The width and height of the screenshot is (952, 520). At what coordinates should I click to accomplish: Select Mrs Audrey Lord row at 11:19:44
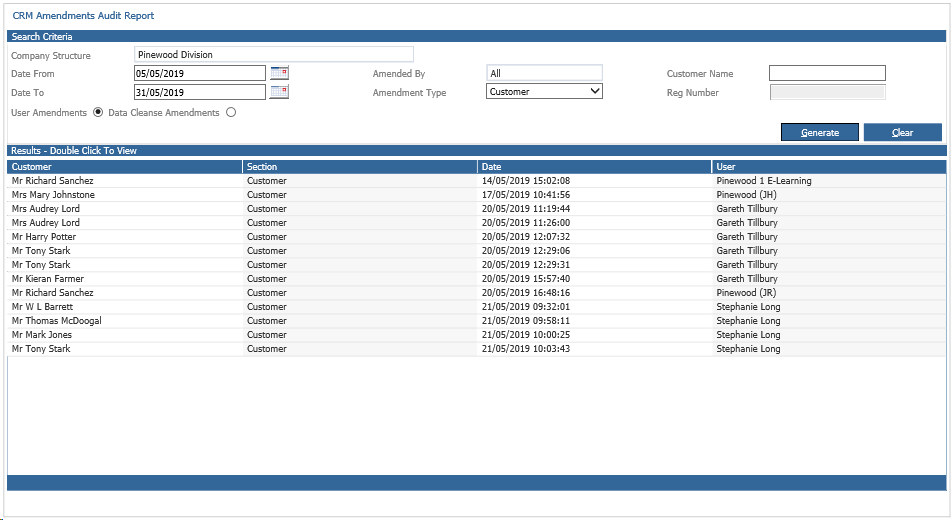click(477, 208)
